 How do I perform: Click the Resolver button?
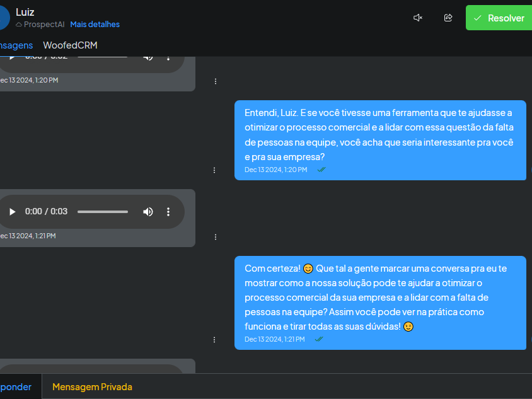pyautogui.click(x=499, y=18)
